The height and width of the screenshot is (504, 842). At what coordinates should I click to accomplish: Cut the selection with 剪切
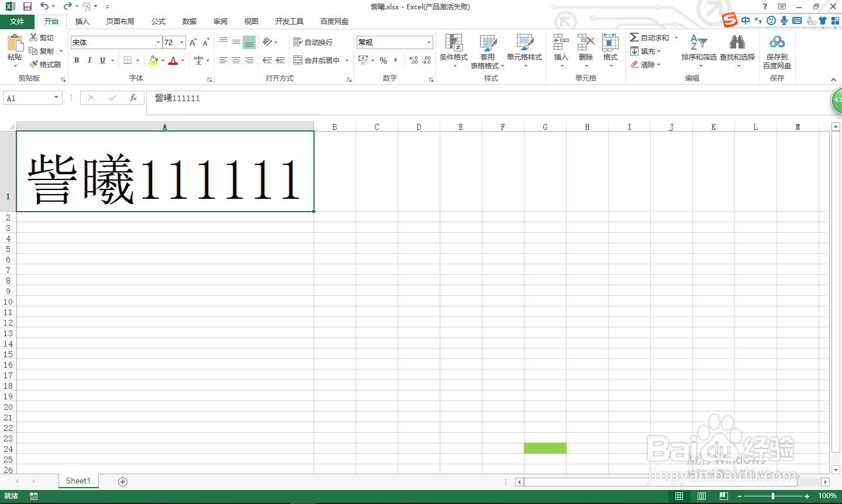coord(42,37)
